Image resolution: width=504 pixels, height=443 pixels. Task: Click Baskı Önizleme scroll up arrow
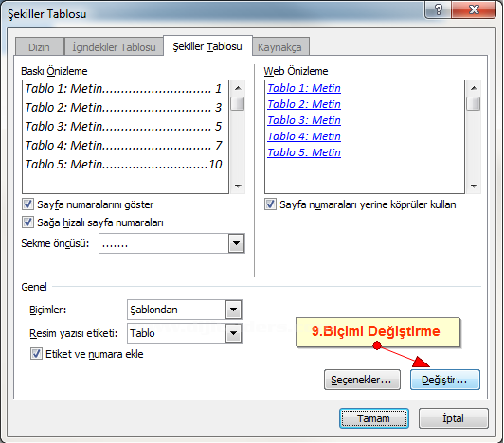click(x=238, y=88)
